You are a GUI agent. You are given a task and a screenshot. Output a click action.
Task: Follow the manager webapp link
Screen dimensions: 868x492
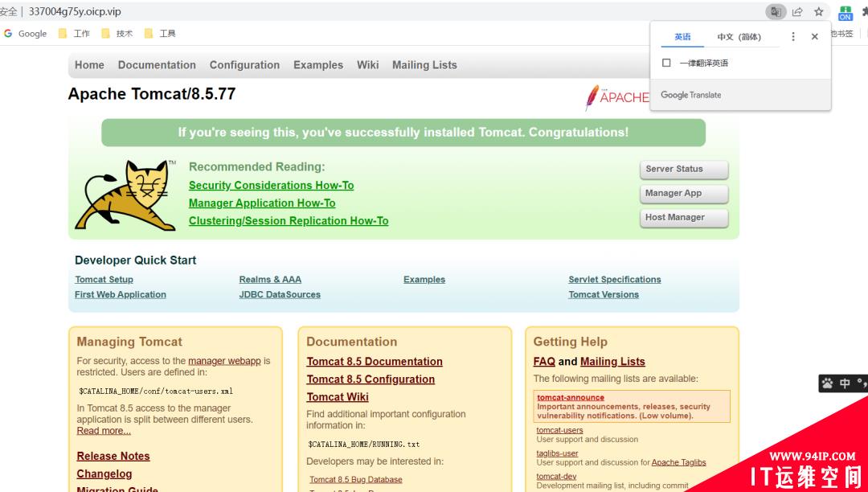pos(224,361)
